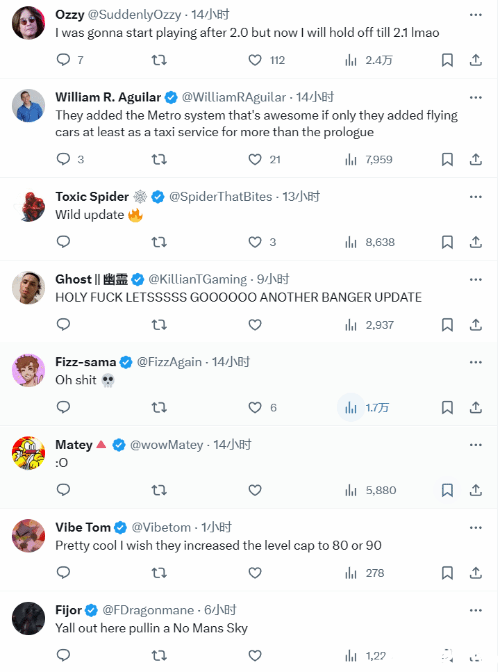
Task: Bookmark Matey's tweet
Action: pos(447,490)
